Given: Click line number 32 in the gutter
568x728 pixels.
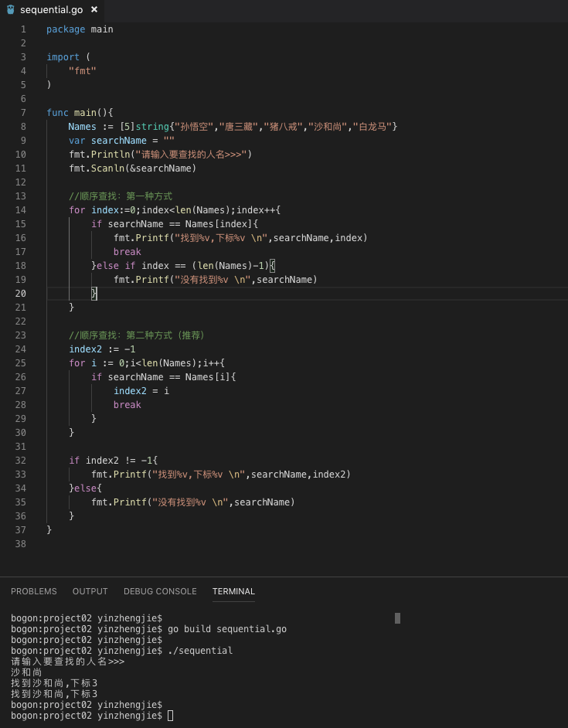Looking at the screenshot, I should pyautogui.click(x=20, y=461).
